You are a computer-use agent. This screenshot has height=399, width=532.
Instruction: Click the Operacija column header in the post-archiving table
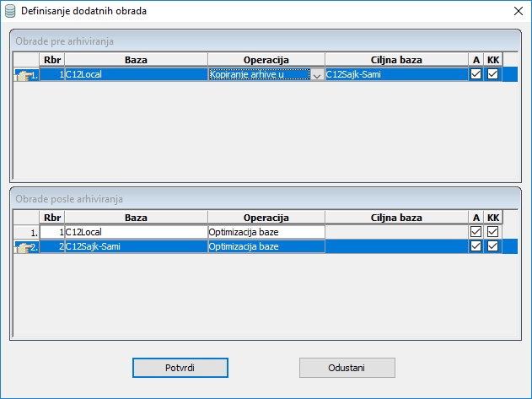(x=266, y=217)
